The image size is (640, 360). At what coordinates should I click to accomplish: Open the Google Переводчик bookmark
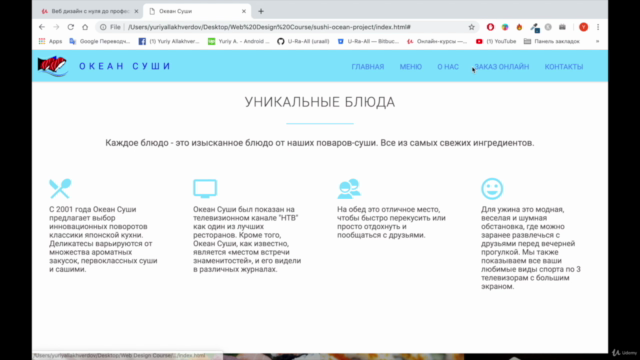100,41
